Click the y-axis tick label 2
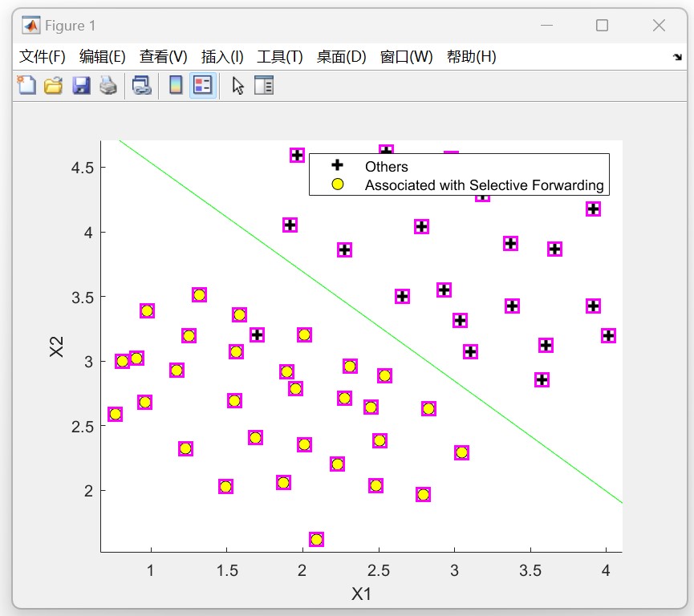The width and height of the screenshot is (694, 616). point(88,491)
